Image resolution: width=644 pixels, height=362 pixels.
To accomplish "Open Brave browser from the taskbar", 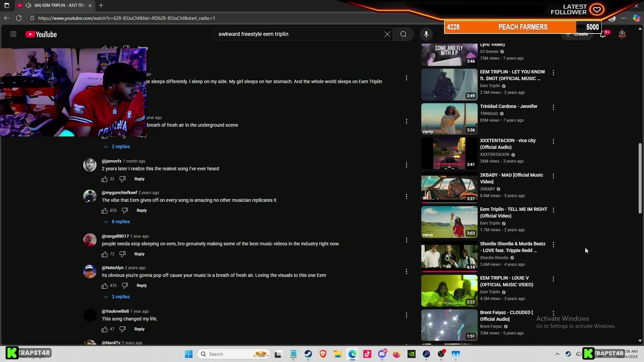I will coord(323,354).
